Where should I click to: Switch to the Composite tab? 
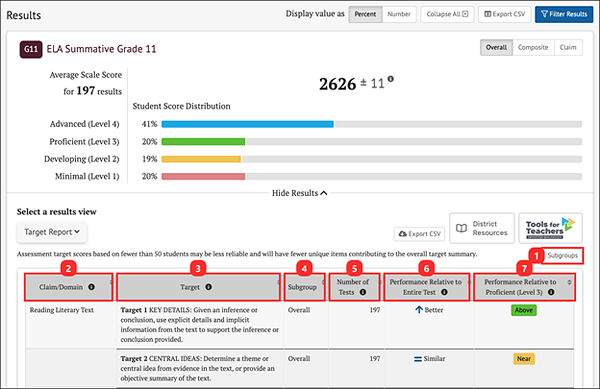[x=533, y=47]
